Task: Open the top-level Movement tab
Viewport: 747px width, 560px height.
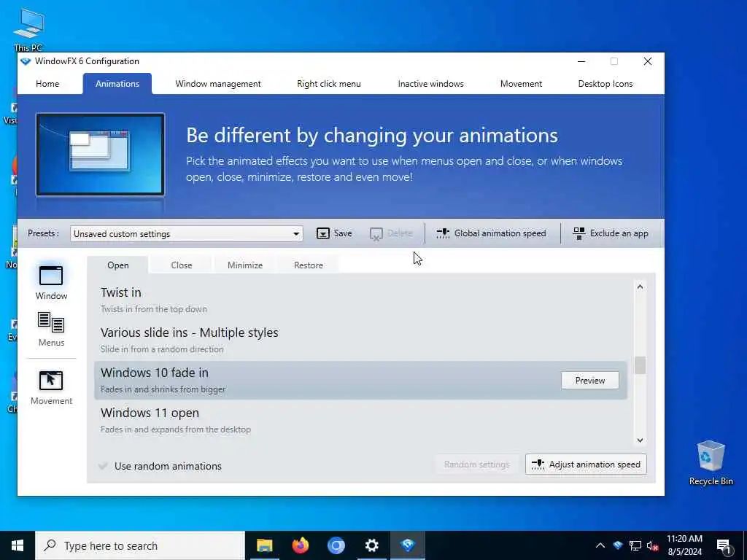Action: pyautogui.click(x=521, y=84)
